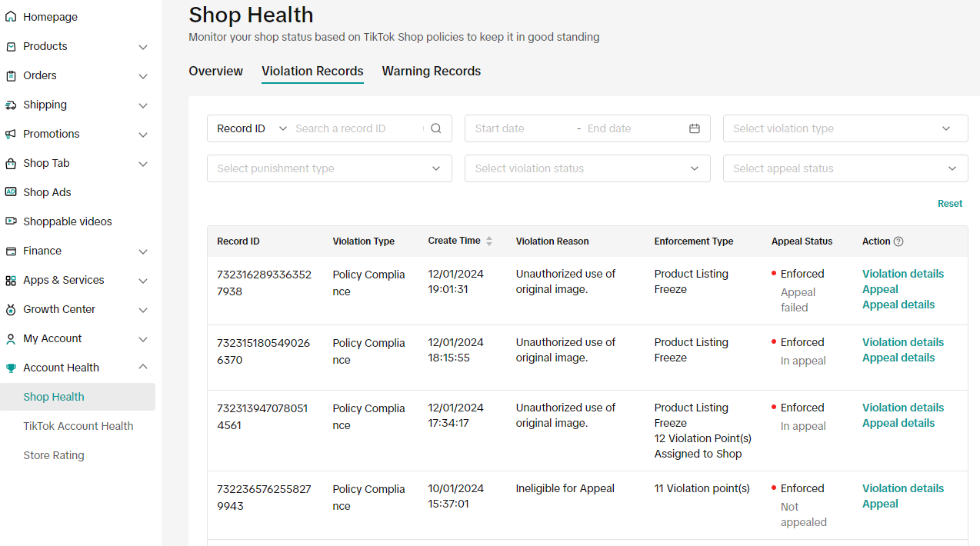
Task: Switch to the Warning Records tab
Action: [431, 71]
